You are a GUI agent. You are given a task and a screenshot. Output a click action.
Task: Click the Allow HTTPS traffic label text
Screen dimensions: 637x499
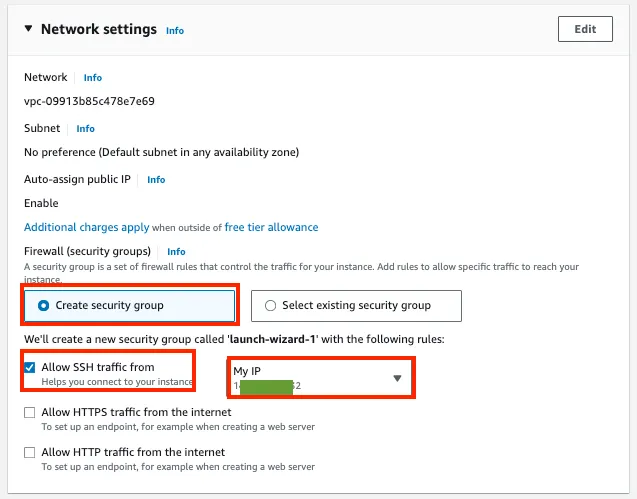tap(136, 412)
